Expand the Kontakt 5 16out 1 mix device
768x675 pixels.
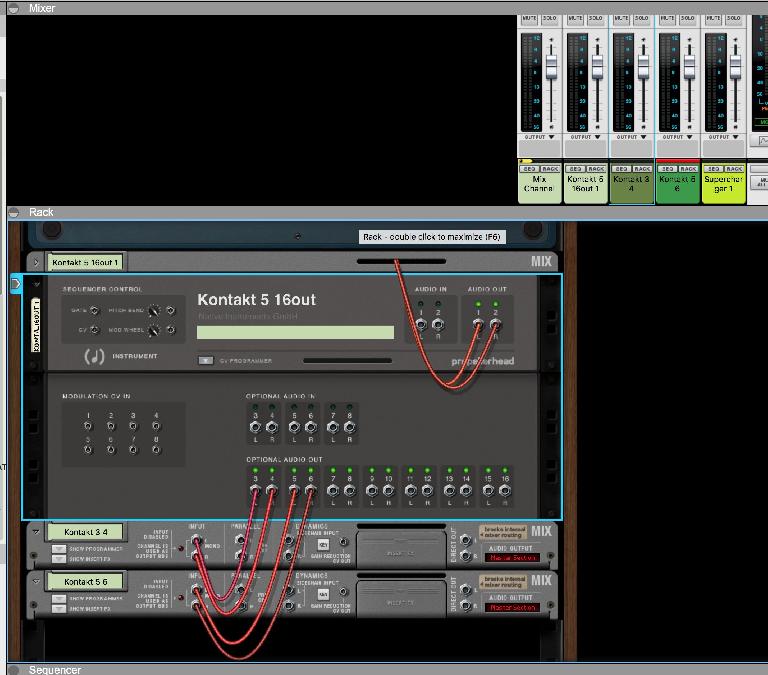[x=36, y=263]
